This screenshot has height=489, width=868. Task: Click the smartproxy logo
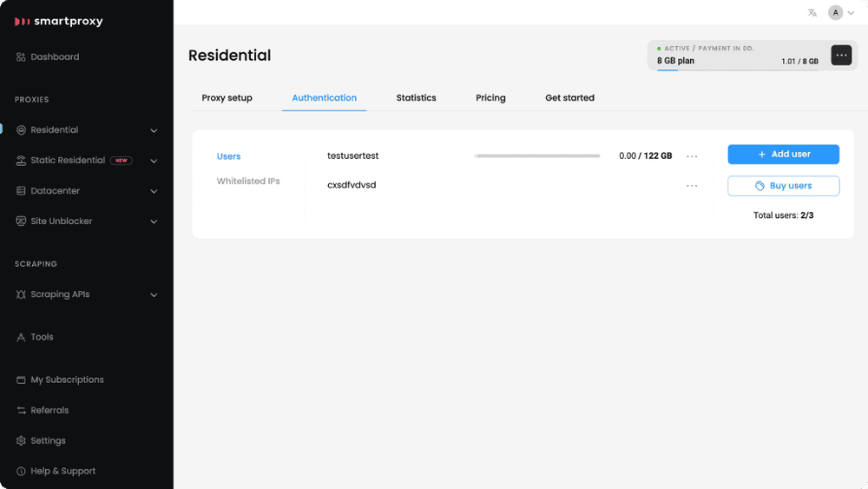tap(59, 22)
